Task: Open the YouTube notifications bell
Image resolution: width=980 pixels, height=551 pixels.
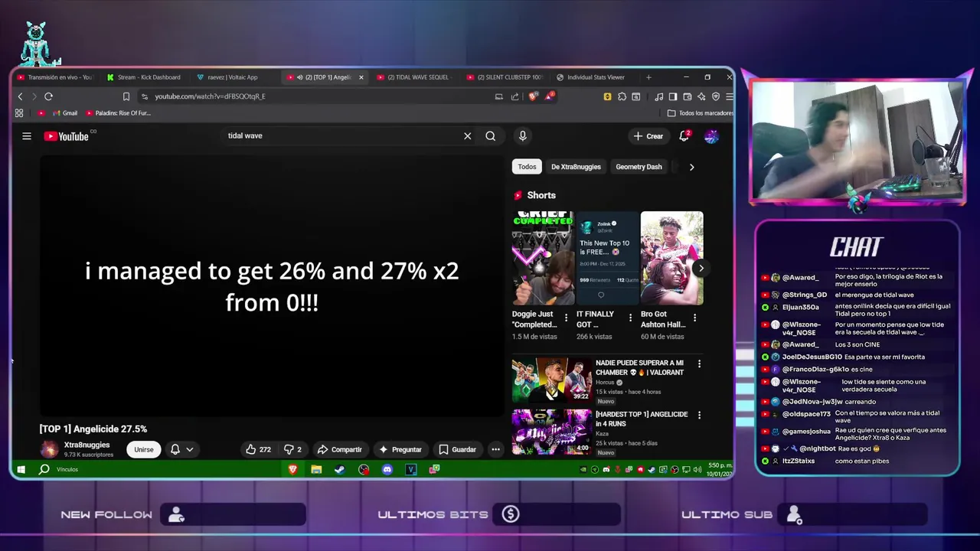Action: pos(684,136)
